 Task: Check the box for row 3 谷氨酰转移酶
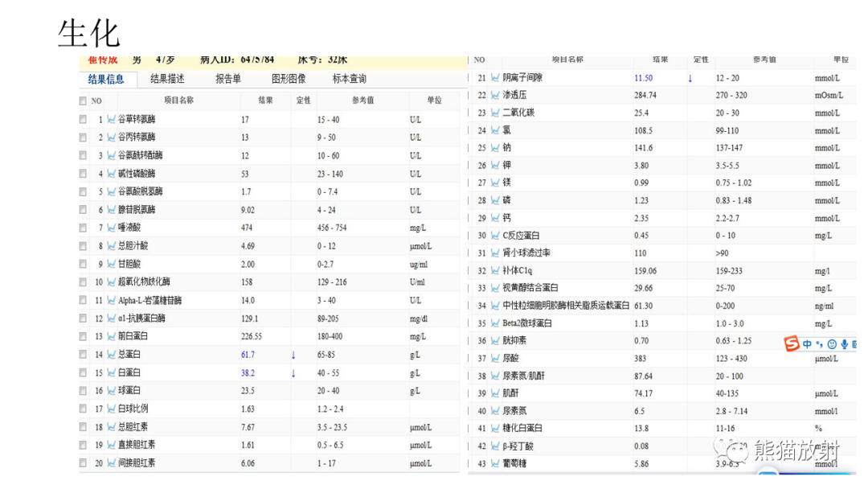(83, 155)
